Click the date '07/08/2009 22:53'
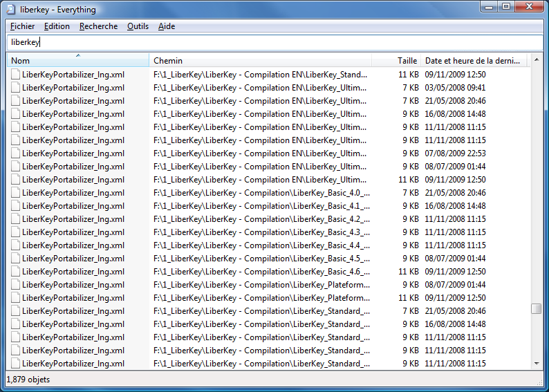This screenshot has height=392, width=549. [455, 153]
